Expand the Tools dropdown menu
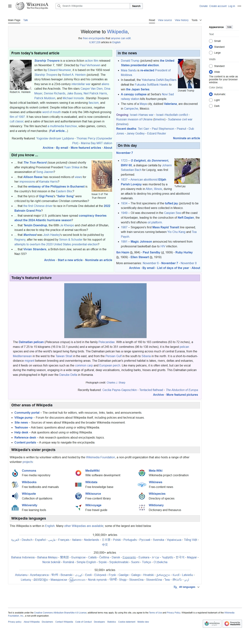This screenshot has height=644, width=250. (x=197, y=20)
